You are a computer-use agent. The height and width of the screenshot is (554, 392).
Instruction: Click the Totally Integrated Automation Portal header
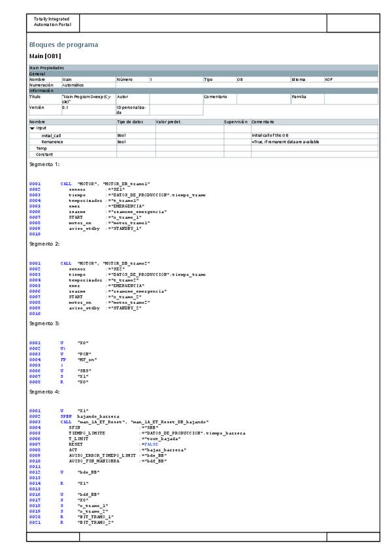(x=52, y=22)
